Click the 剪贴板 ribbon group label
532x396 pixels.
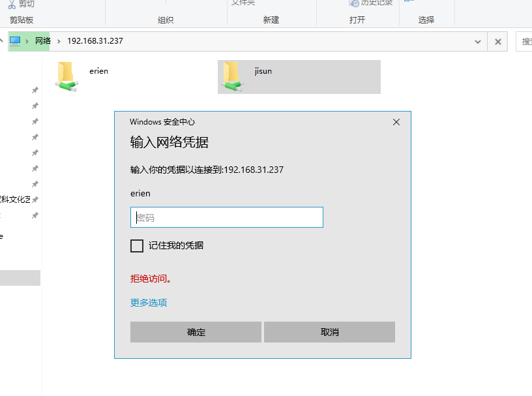point(22,20)
